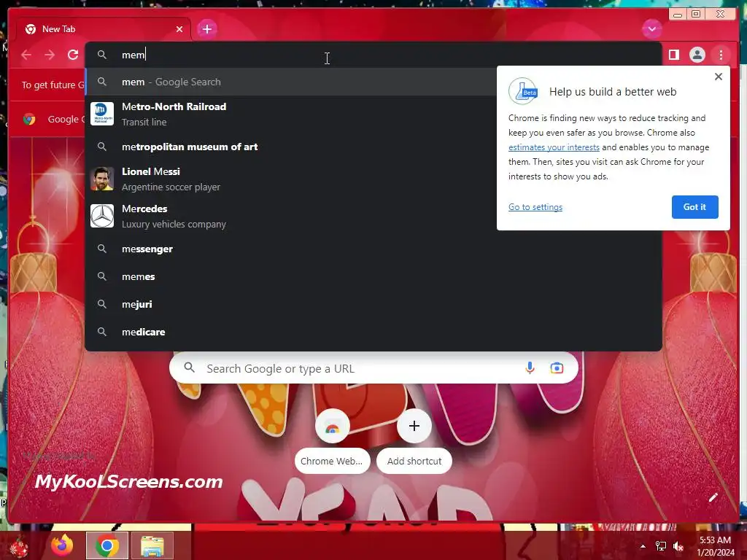The width and height of the screenshot is (747, 560).
Task: Click the 'Add shortcut' label
Action: (x=414, y=461)
